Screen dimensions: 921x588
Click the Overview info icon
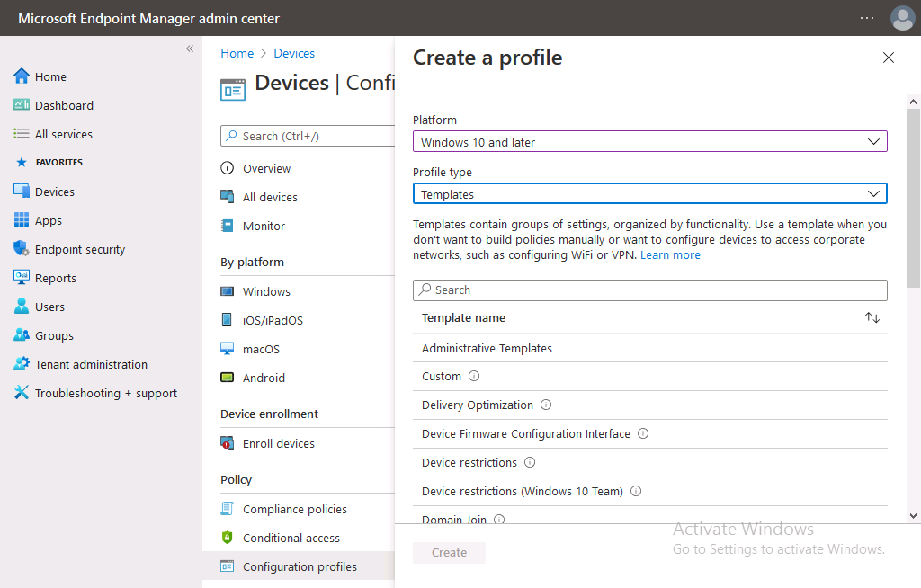(x=228, y=168)
